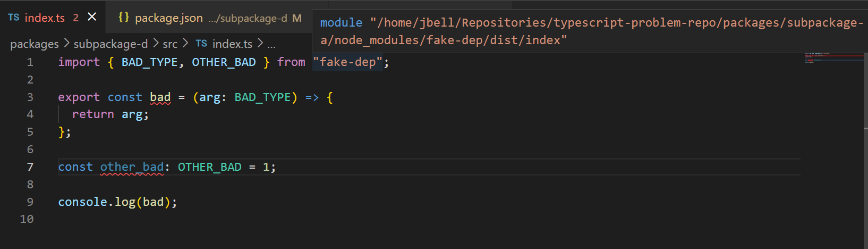Click the index.ts breadcrumb item
This screenshot has height=249, width=868.
tap(232, 44)
